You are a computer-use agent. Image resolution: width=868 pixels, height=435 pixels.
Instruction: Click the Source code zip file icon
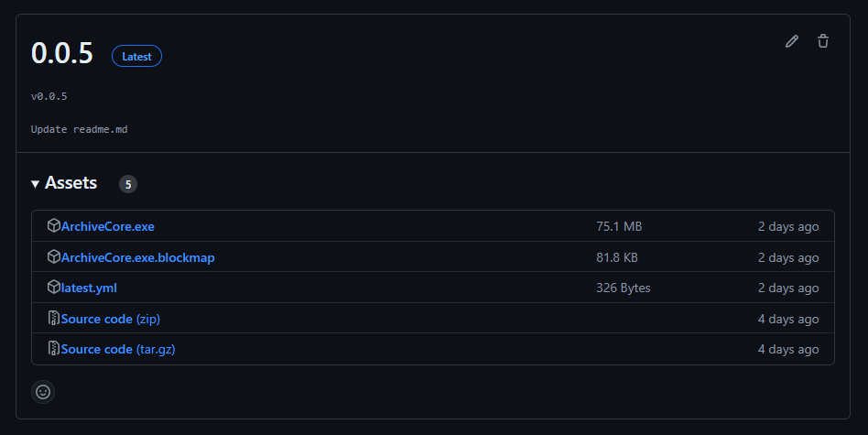click(53, 319)
